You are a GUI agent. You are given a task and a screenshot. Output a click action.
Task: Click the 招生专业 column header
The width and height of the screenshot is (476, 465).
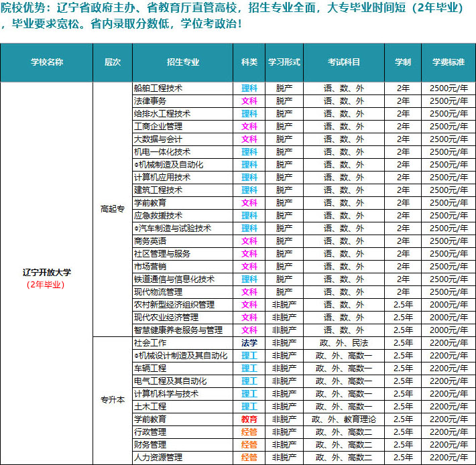tap(183, 62)
